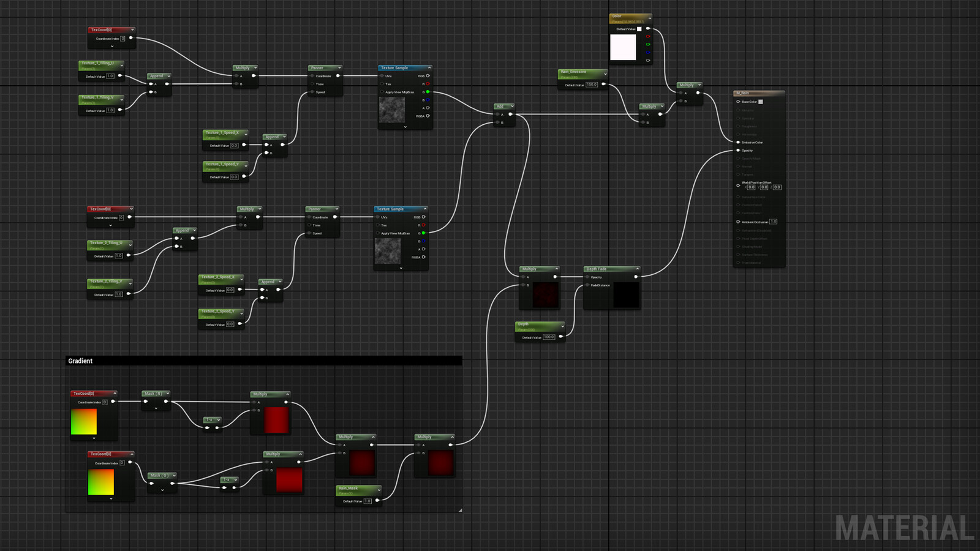Click the Color node's red channel output pin
Screen dimensions: 980x551
point(648,36)
